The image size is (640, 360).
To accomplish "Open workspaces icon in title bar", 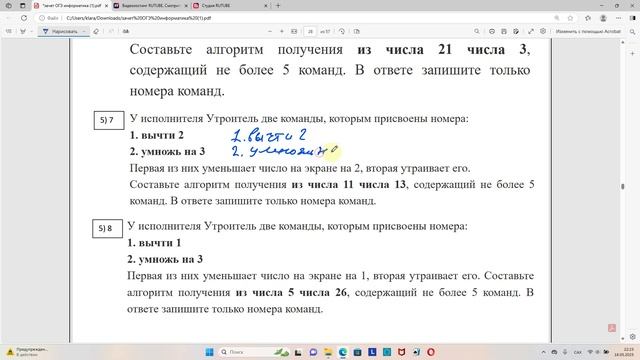I will click(9, 6).
